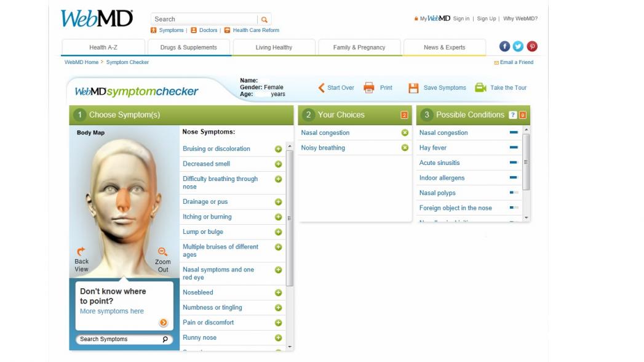Click the Start Over link
The width and height of the screenshot is (644, 362).
341,88
